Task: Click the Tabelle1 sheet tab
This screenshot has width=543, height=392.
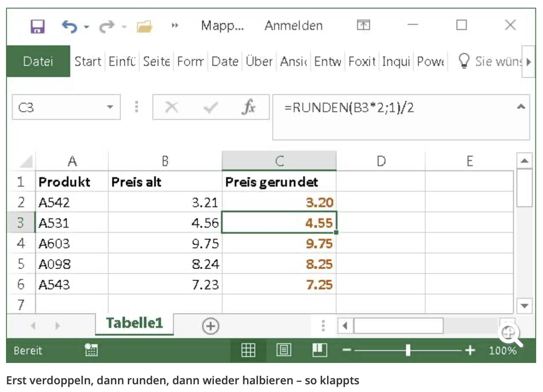Action: click(134, 323)
